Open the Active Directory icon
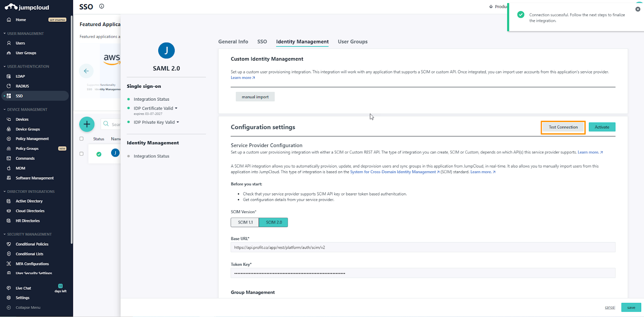The image size is (644, 317). coord(9,201)
